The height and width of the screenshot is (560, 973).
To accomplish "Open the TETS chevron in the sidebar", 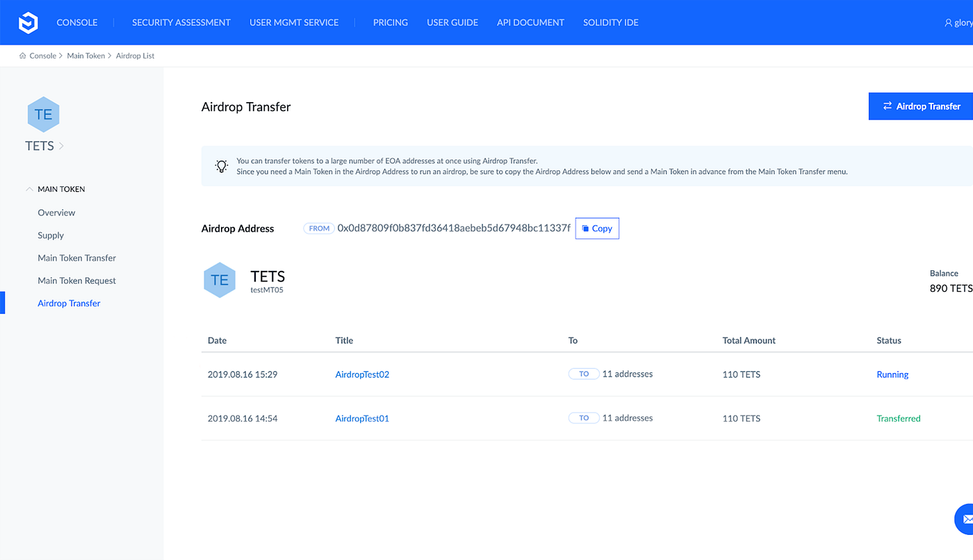I will coord(61,146).
